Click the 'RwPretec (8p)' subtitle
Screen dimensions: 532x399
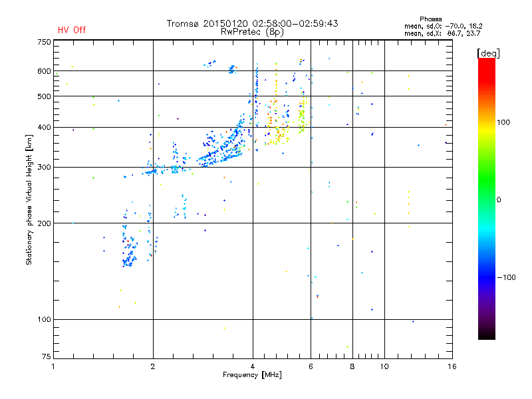(252, 32)
